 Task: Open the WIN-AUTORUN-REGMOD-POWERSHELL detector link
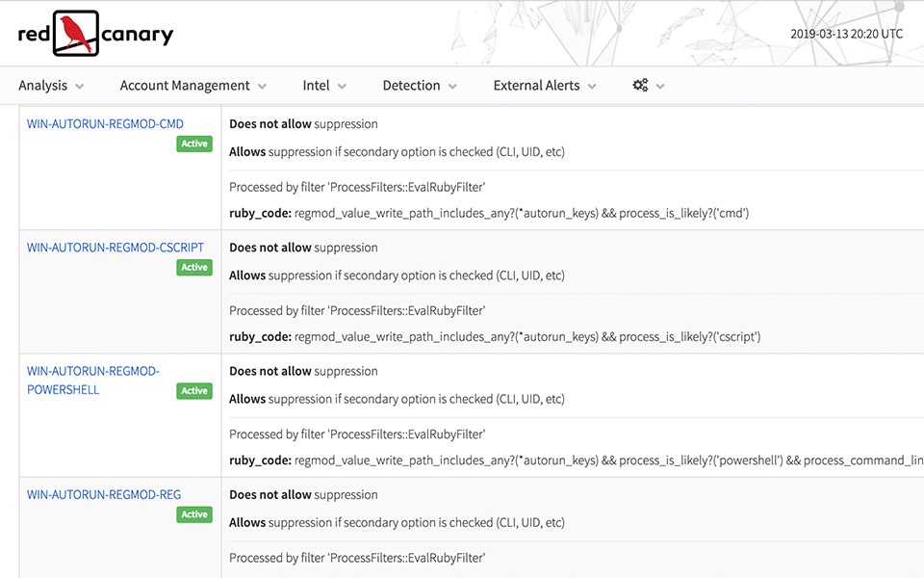(x=92, y=372)
